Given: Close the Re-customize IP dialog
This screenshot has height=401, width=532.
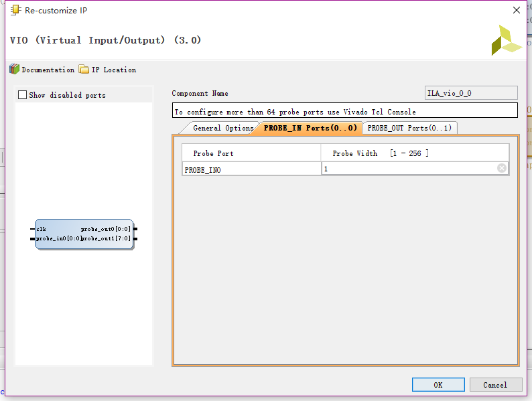Looking at the screenshot, I should tap(517, 10).
